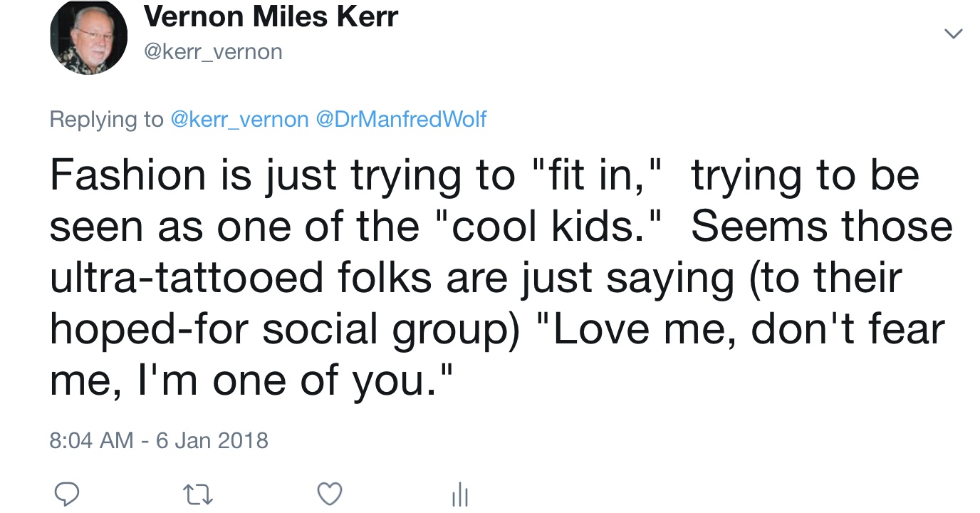Click the "Replying to" label
This screenshot has width=980, height=513.
tap(106, 119)
